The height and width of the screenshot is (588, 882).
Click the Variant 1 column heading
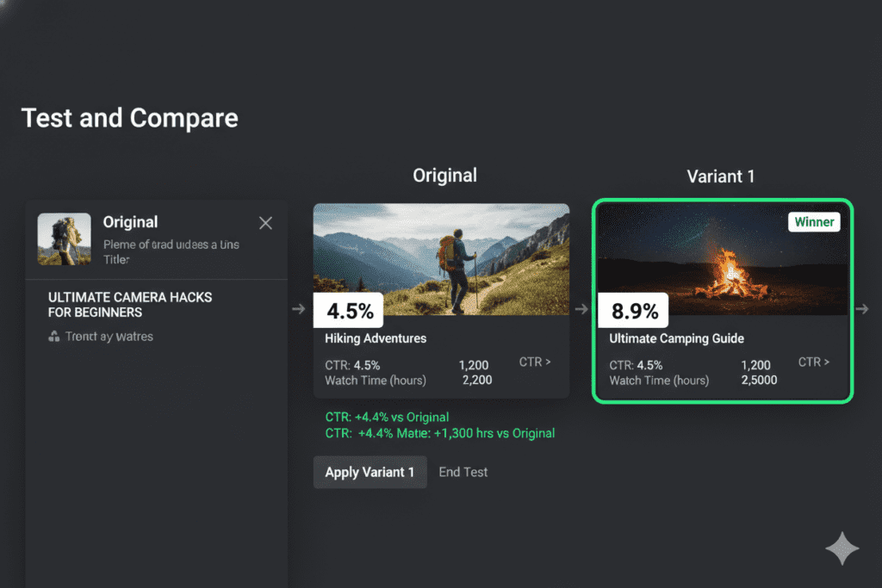tap(721, 176)
